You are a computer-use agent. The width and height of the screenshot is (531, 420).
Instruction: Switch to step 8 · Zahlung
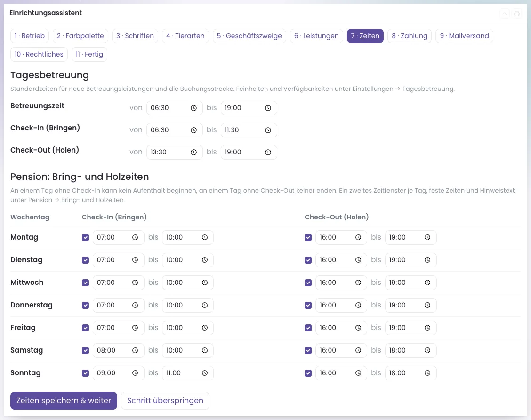(410, 36)
